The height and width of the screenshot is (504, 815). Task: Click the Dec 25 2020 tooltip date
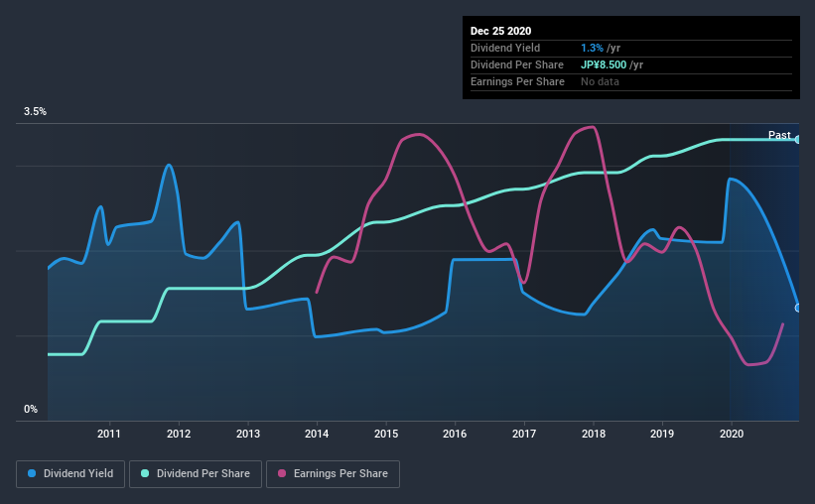500,31
